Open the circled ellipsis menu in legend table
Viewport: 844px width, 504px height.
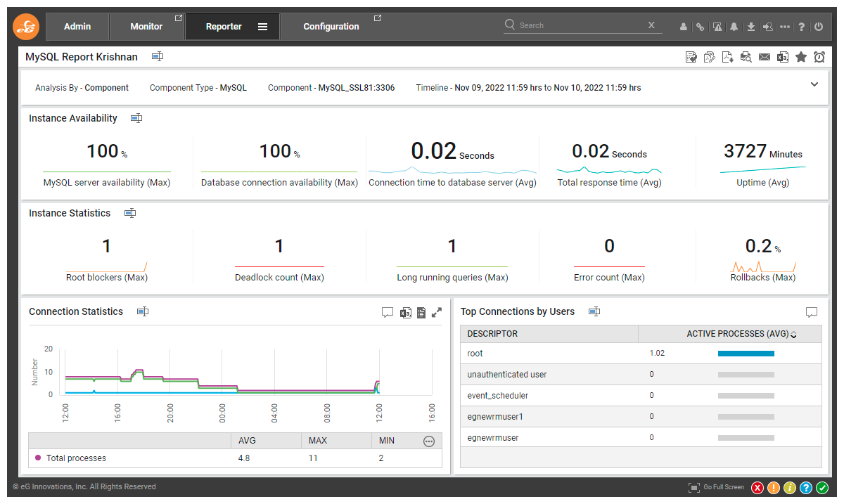coord(429,441)
